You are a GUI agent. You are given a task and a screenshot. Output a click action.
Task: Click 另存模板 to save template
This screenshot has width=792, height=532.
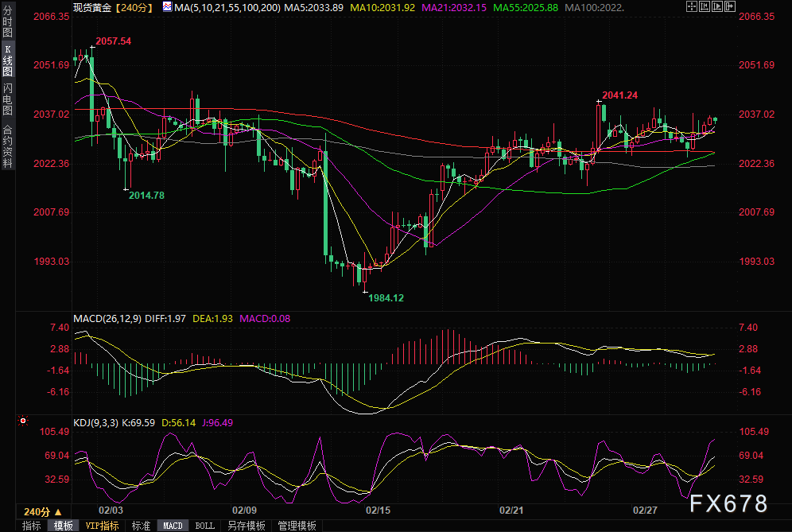click(246, 526)
